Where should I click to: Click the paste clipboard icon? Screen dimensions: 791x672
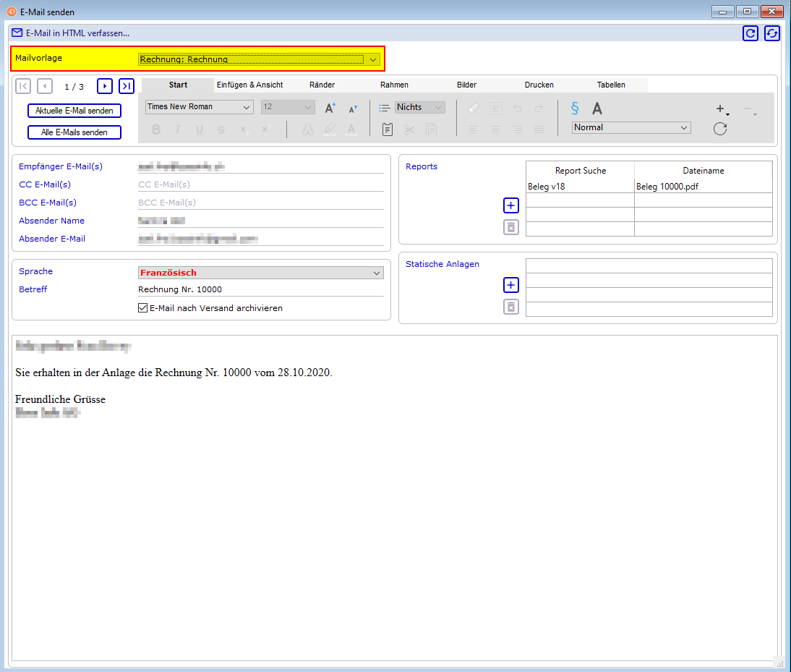click(x=388, y=129)
